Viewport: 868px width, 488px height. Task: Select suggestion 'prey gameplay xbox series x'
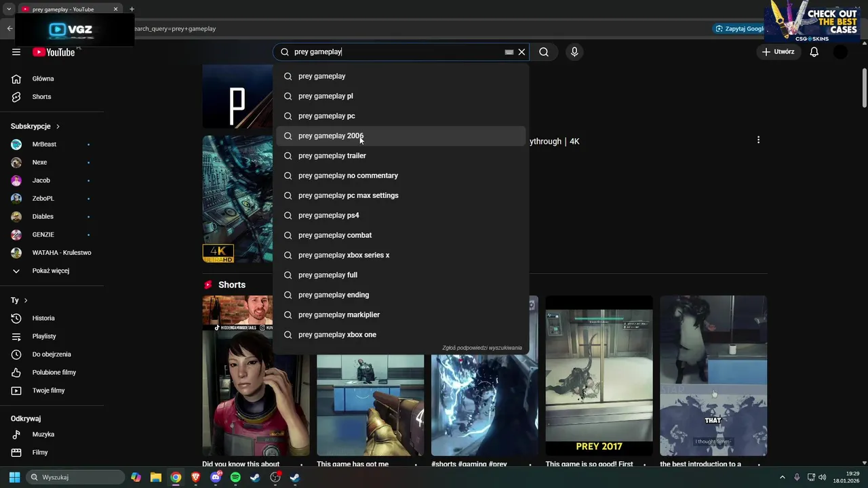click(401, 255)
